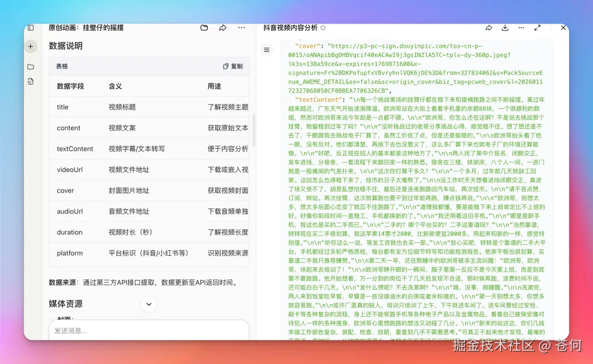Open a new chat with the plus icon
The image size is (593, 364).
pos(31,47)
